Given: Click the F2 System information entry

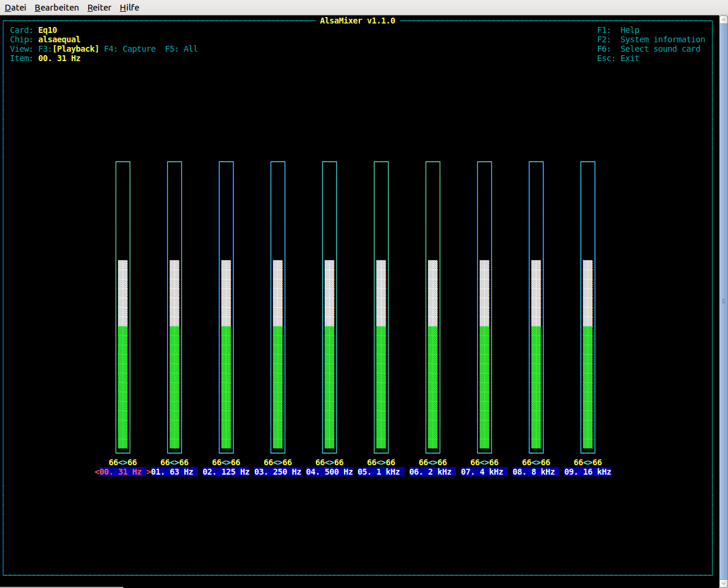Looking at the screenshot, I should tap(651, 39).
